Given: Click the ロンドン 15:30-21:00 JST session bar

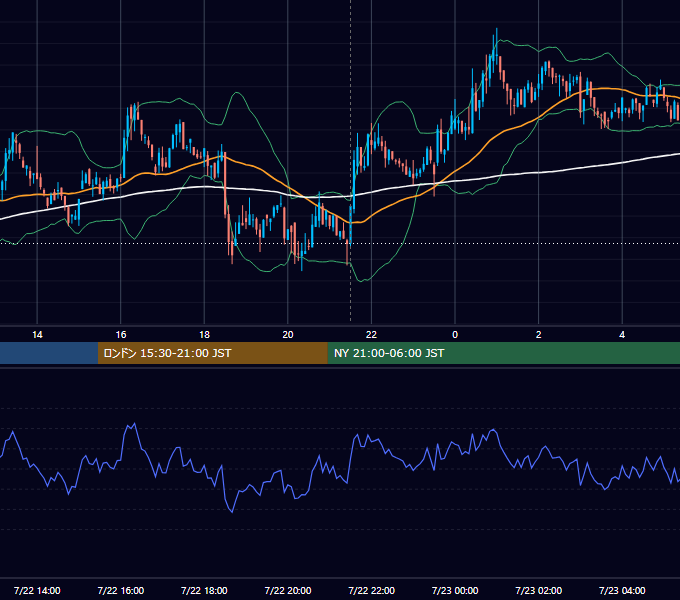Looking at the screenshot, I should pyautogui.click(x=212, y=353).
